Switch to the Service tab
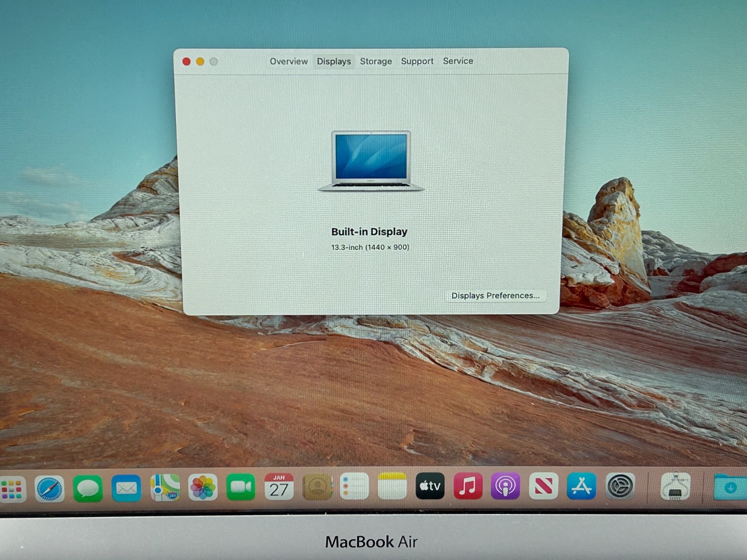 (458, 61)
